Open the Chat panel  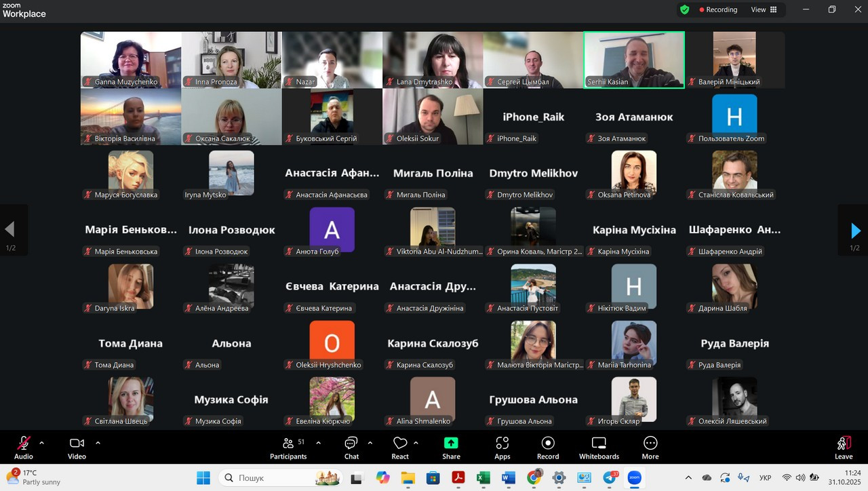351,448
